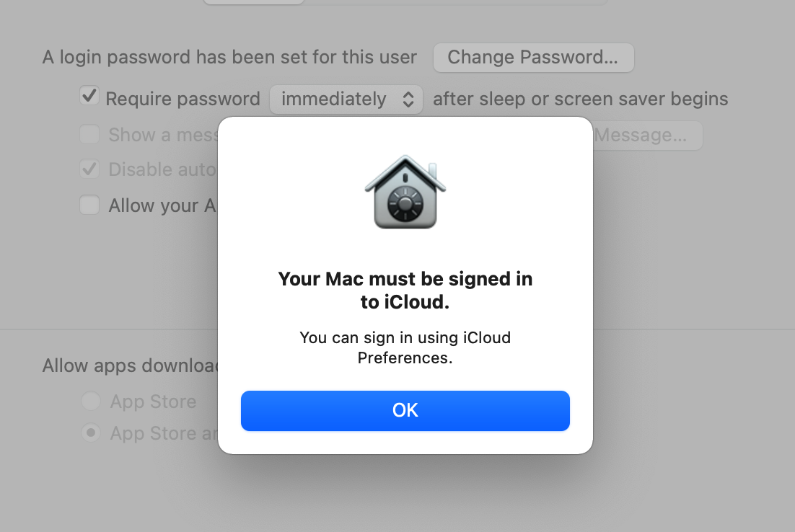Open the "immediately" delay dropdown

coord(346,99)
